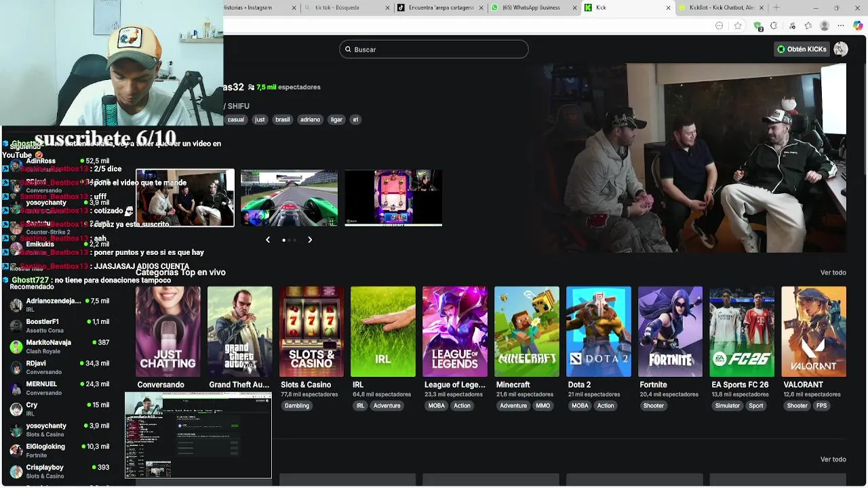868x488 pixels.
Task: Open the EA Sports FC 26 card
Action: [x=742, y=331]
